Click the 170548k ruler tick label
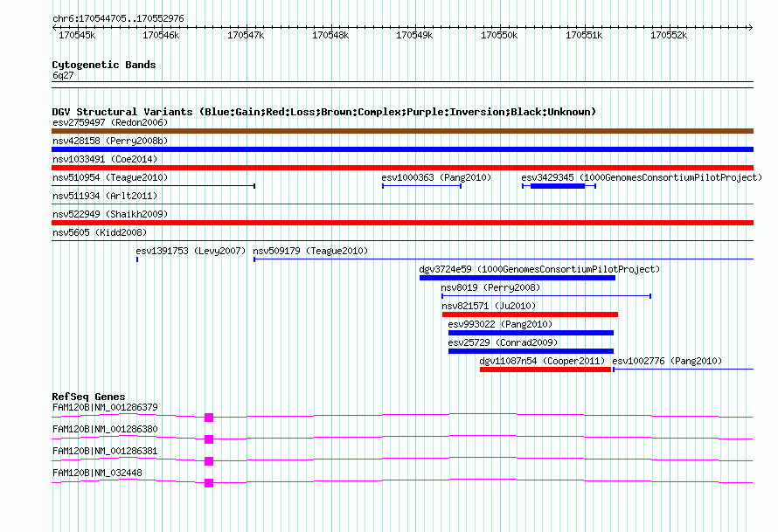 [x=330, y=35]
